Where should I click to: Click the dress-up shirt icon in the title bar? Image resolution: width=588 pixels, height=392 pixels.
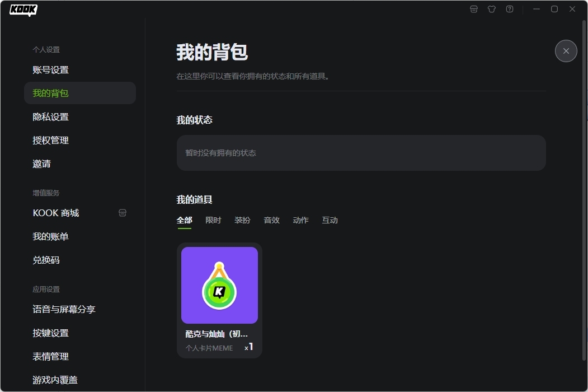point(491,9)
